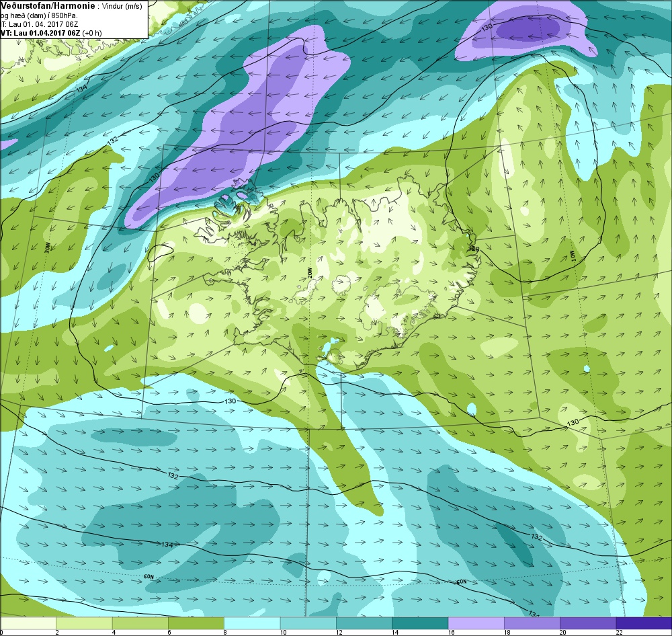Pick the 10–12 m/s light teal legend swatch
This screenshot has height=636, width=672.
point(308,623)
